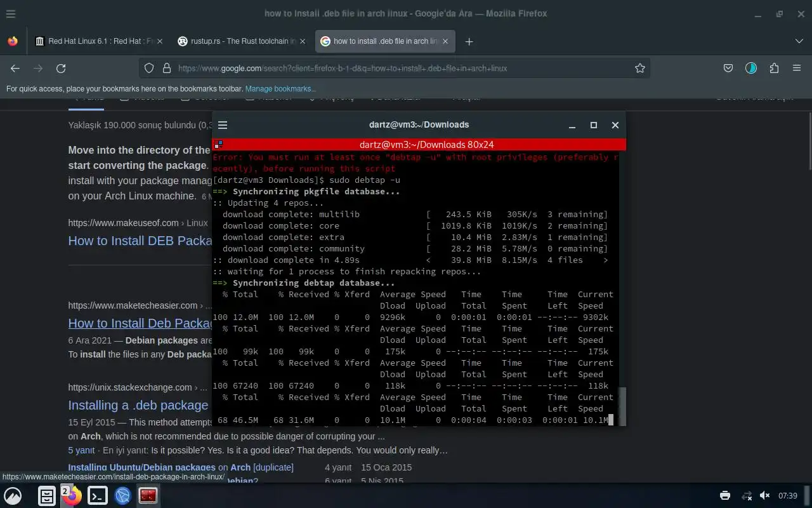Viewport: 812px width, 508px height.
Task: Open Firefox window menu icon at title bar
Action: [11, 13]
